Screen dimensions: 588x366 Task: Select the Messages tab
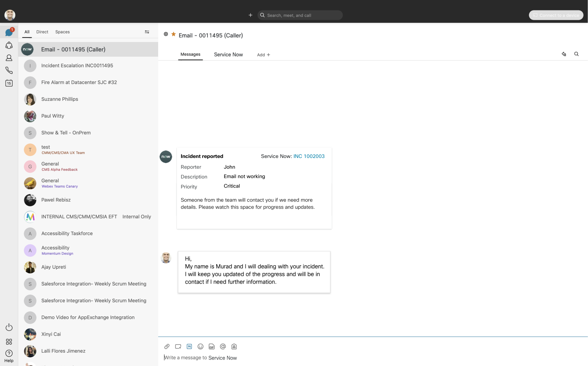[190, 54]
